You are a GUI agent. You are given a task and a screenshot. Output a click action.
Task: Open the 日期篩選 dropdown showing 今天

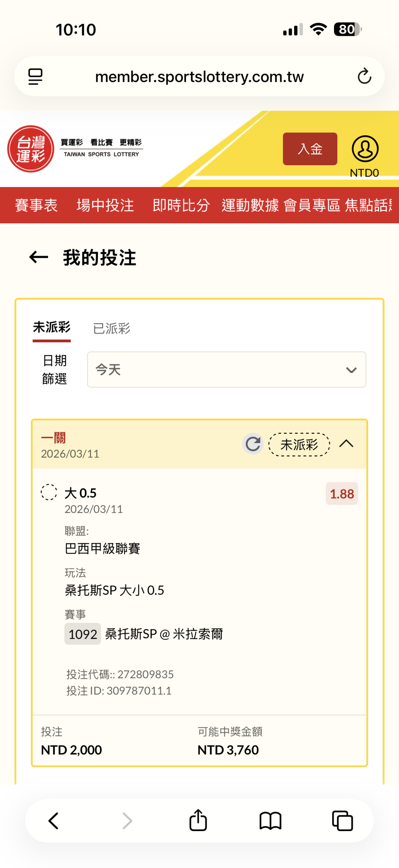[226, 369]
